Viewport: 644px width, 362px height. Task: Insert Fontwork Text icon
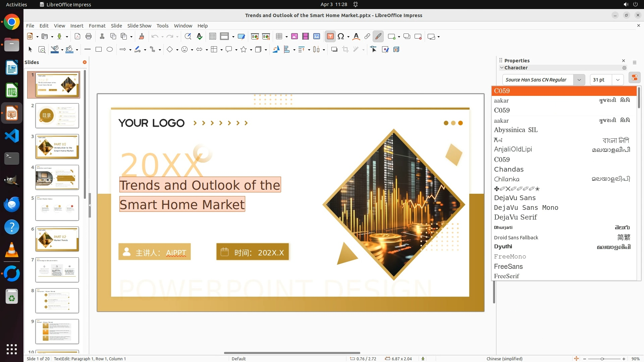[x=356, y=37]
